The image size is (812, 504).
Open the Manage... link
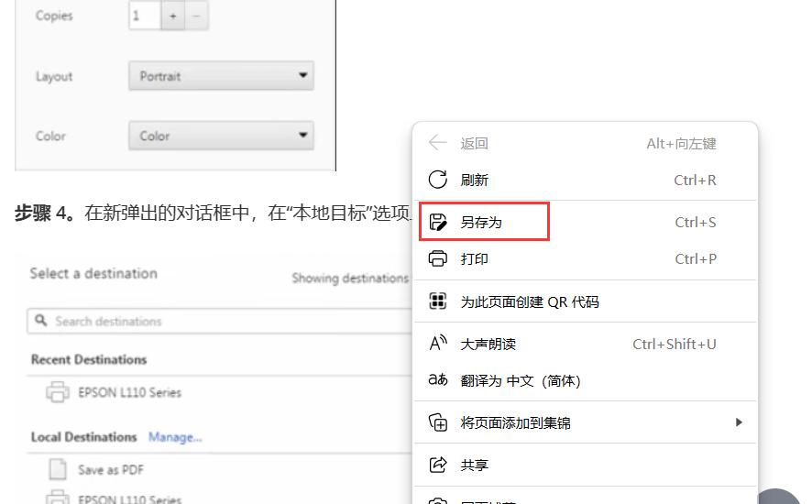tap(175, 437)
